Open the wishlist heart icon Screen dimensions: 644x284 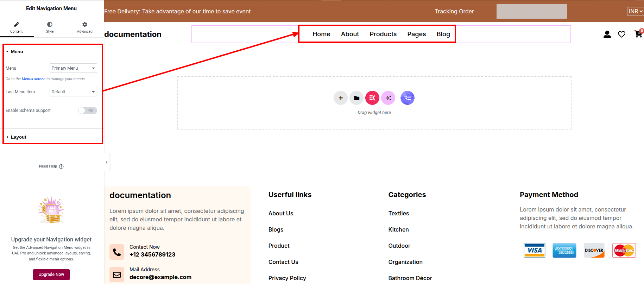(x=621, y=34)
